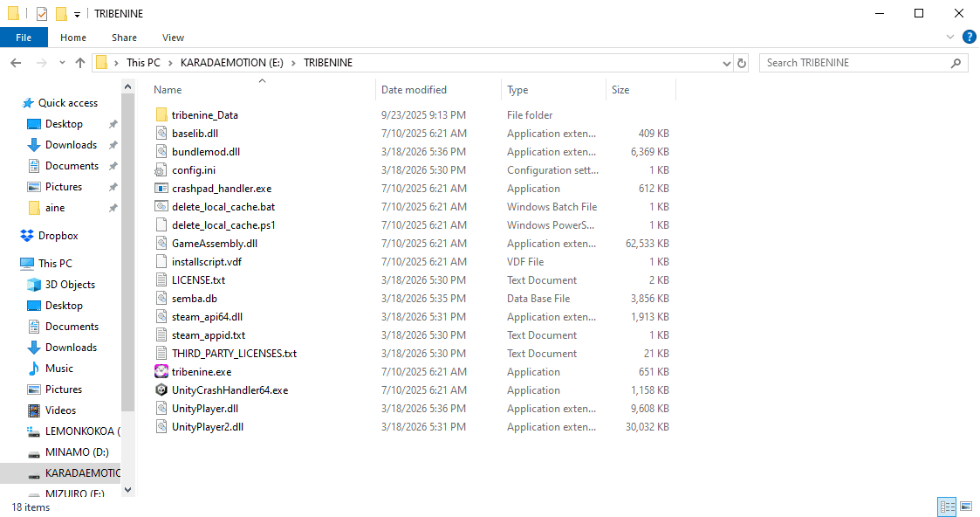Select the tribenine.exe game icon

[x=161, y=372]
